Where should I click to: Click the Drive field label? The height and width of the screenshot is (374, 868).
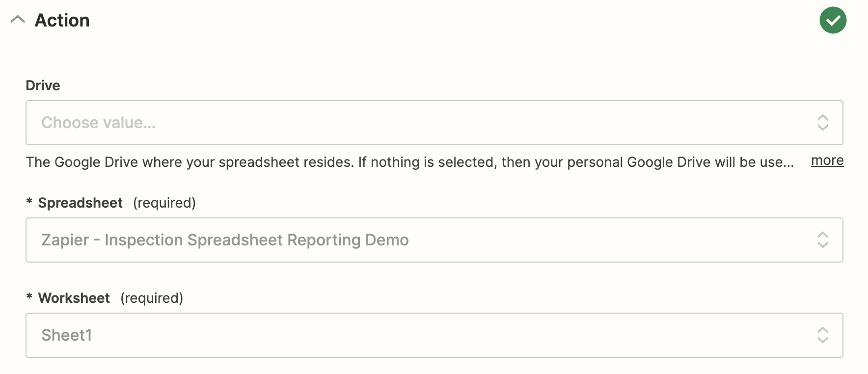point(43,85)
